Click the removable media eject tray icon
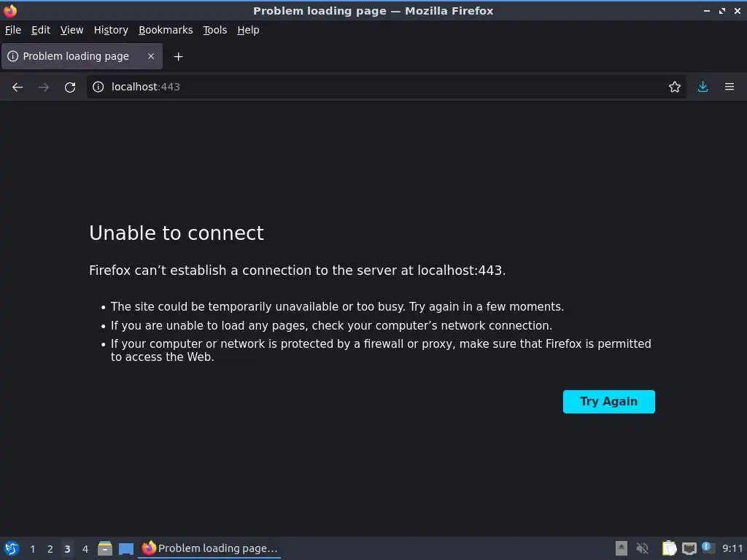The height and width of the screenshot is (560, 747). 622,548
